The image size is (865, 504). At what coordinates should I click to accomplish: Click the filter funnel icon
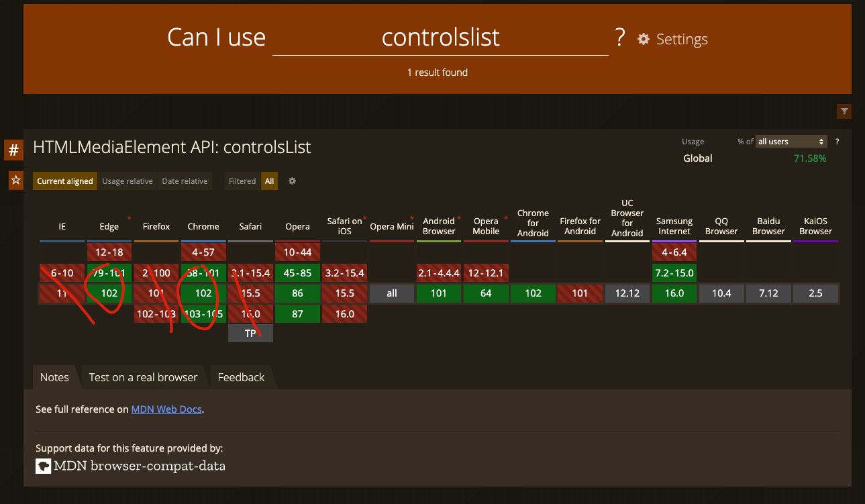coord(844,111)
